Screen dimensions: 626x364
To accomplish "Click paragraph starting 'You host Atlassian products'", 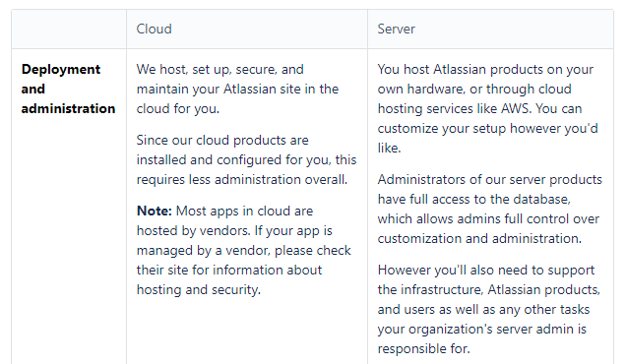I will click(488, 108).
